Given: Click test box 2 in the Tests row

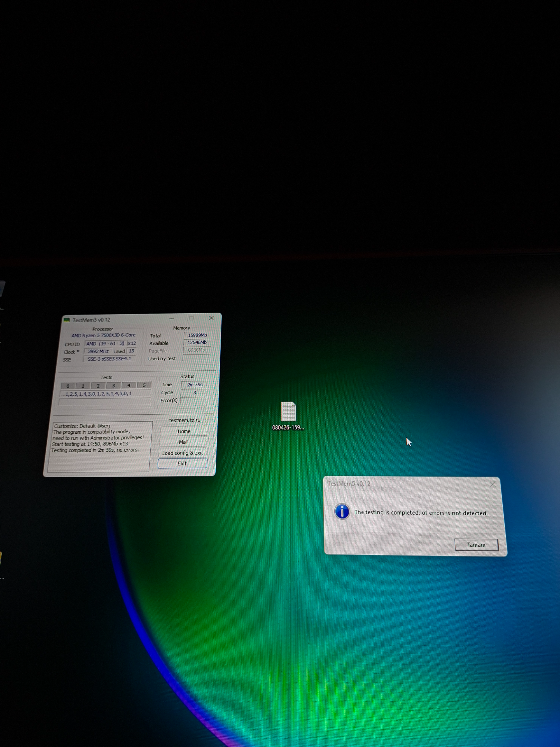Looking at the screenshot, I should (98, 386).
